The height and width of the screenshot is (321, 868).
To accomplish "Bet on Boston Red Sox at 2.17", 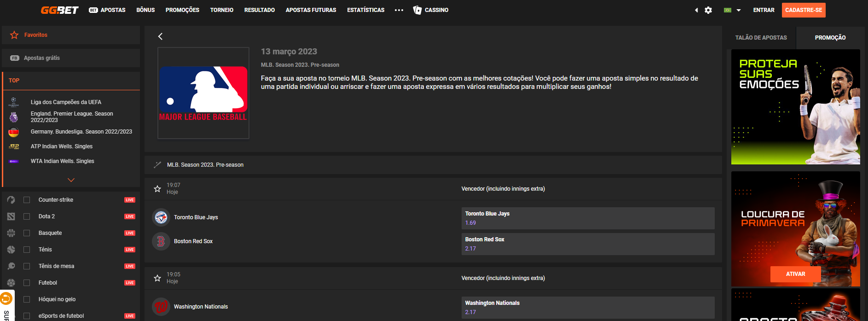I will pyautogui.click(x=588, y=244).
